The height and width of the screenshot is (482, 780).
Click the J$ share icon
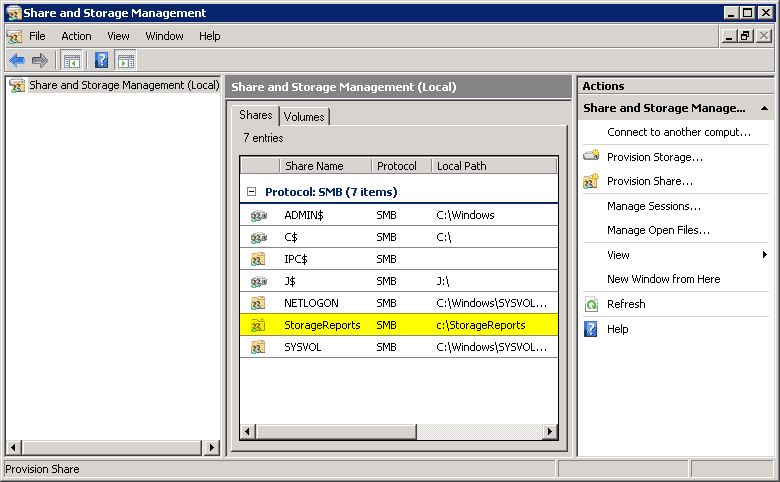(x=259, y=282)
